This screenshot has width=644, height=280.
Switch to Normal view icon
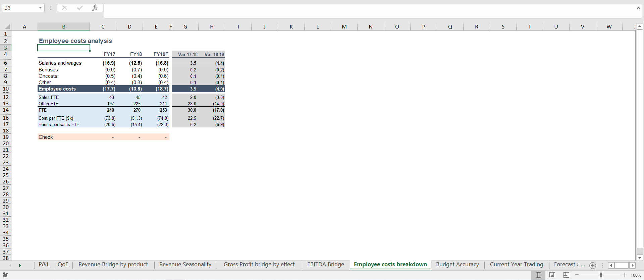(x=538, y=275)
